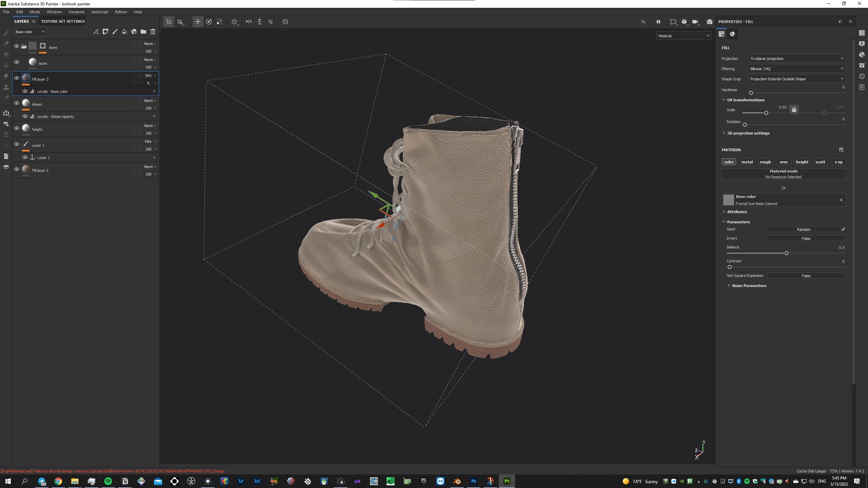Click the Hardness slider handle
The height and width of the screenshot is (488, 868).
point(751,93)
